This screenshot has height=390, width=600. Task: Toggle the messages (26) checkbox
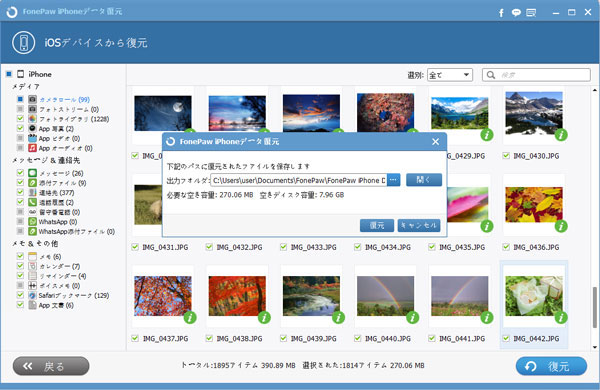20,173
